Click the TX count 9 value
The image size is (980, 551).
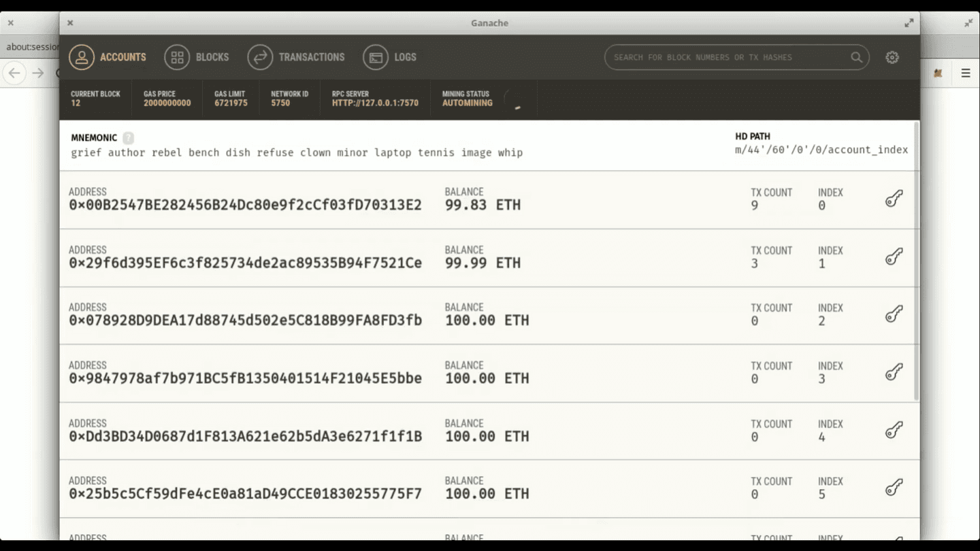coord(754,205)
